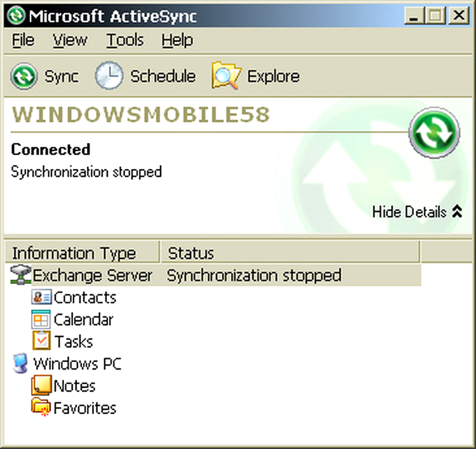Click the Favorites folder icon
476x449 pixels.
tap(41, 407)
